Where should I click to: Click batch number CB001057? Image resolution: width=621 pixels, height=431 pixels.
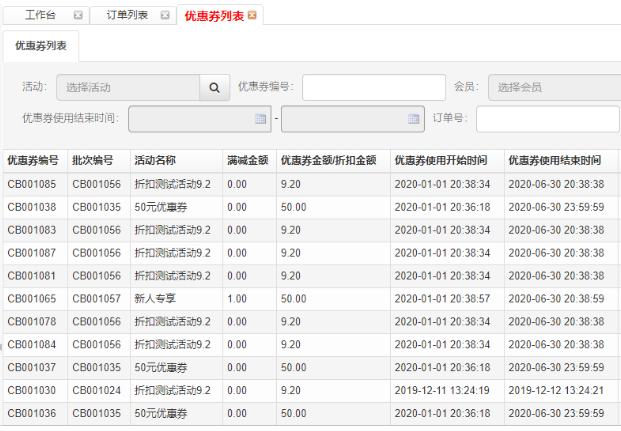coord(97,299)
